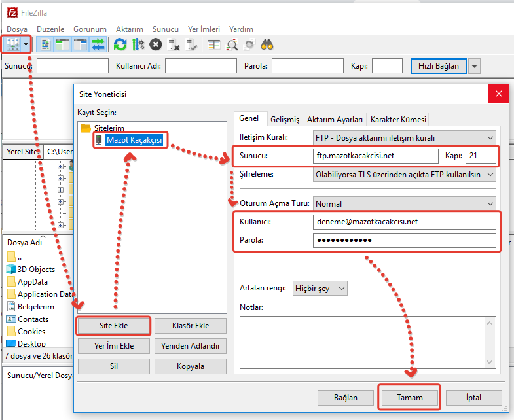The image size is (514, 420).
Task: Click the refresh file lists icon
Action: point(120,44)
